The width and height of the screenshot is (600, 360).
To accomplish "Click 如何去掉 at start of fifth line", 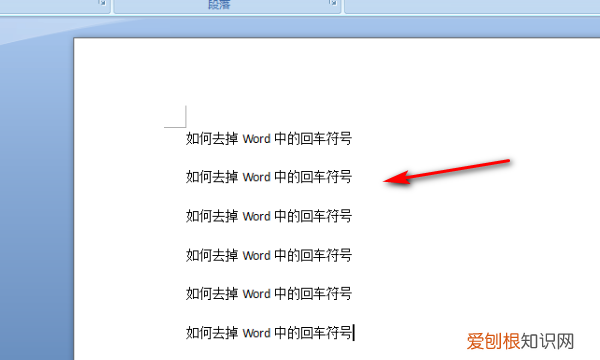I will [x=212, y=294].
